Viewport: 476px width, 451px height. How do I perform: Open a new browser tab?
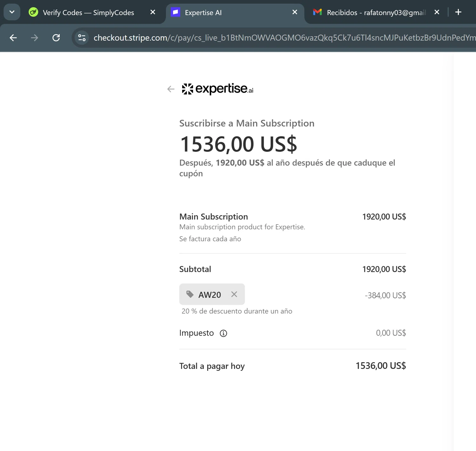click(x=458, y=12)
